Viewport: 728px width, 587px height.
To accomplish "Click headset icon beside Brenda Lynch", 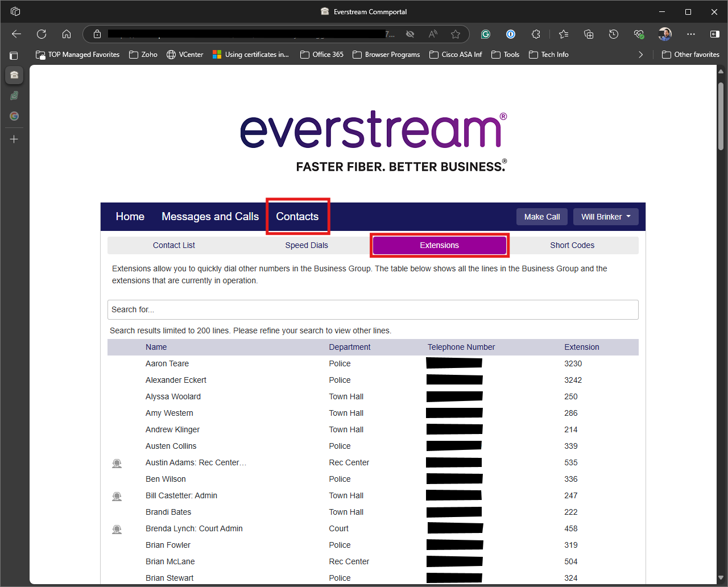I will tap(117, 530).
